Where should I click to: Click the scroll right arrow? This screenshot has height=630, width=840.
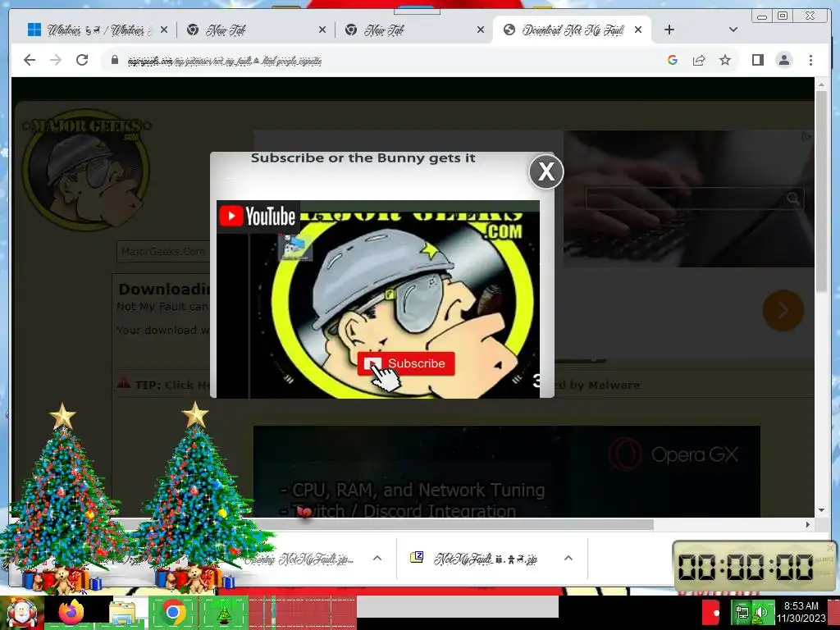pos(808,524)
